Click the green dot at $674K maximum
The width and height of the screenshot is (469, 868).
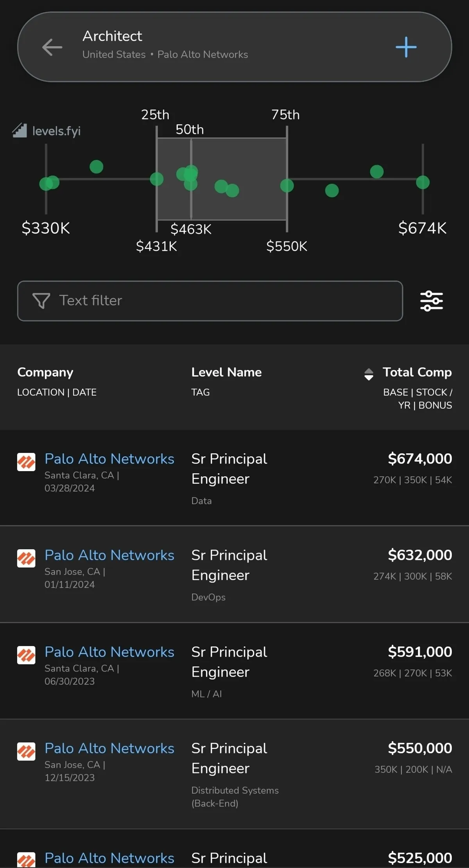click(x=422, y=182)
